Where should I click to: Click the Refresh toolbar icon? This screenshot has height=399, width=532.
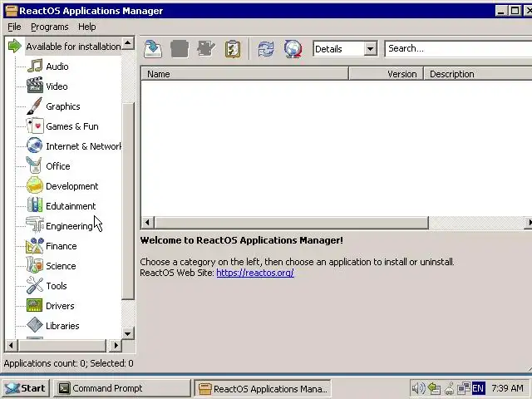click(x=266, y=49)
